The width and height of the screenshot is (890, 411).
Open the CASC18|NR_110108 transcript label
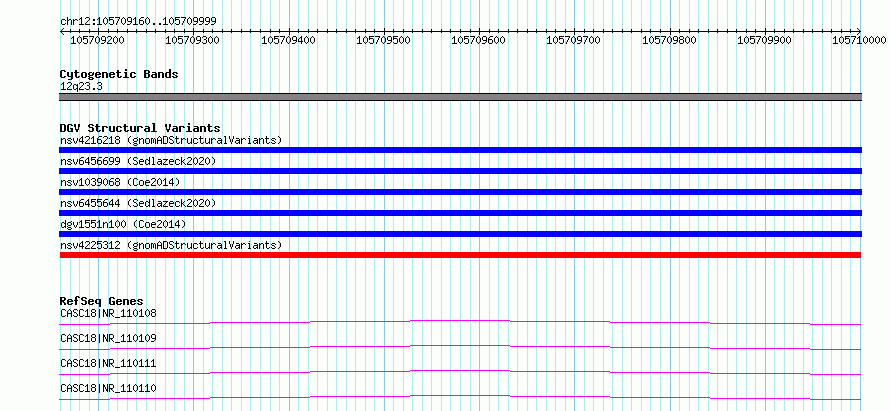(x=108, y=313)
